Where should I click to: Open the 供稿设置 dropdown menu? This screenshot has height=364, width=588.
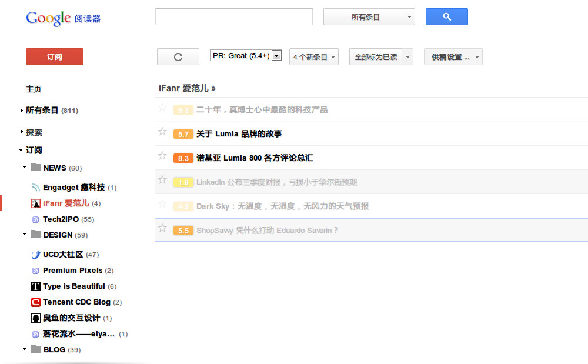453,57
